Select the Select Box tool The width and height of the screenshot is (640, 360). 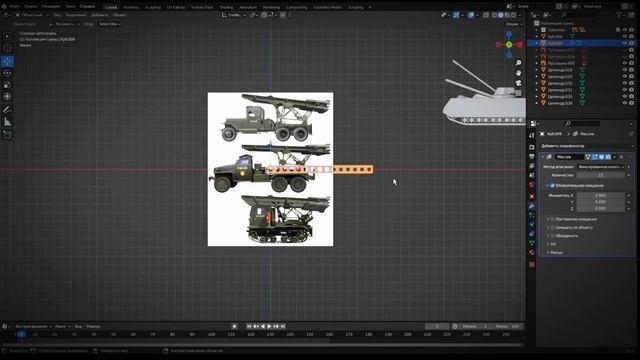pos(7,37)
